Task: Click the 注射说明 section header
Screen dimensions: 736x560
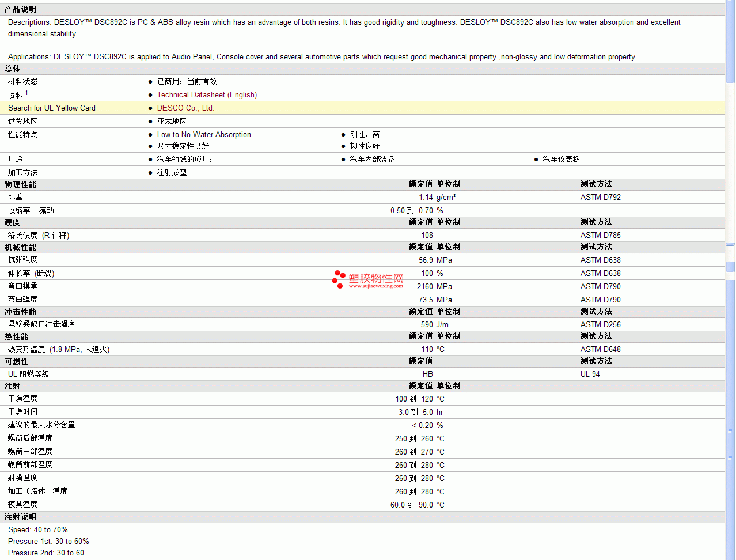Action: pos(21,517)
